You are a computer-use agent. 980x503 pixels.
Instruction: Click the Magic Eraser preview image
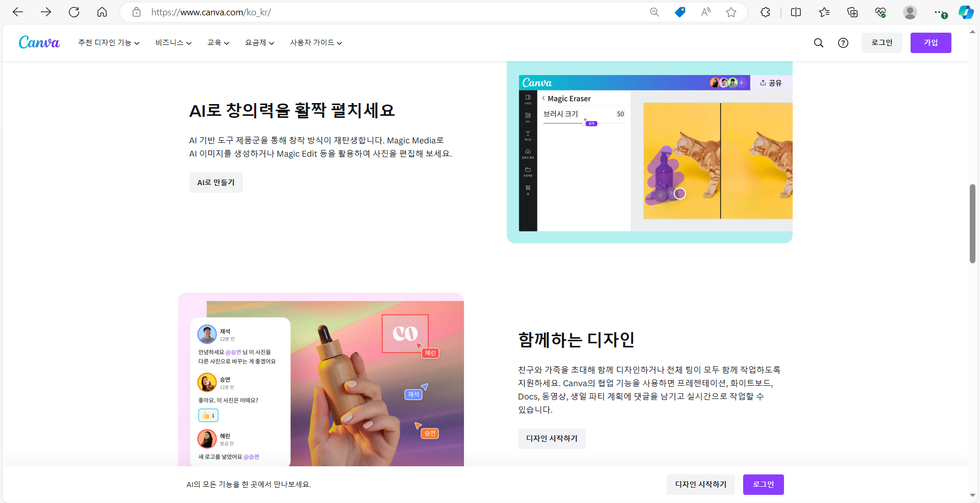pos(650,152)
